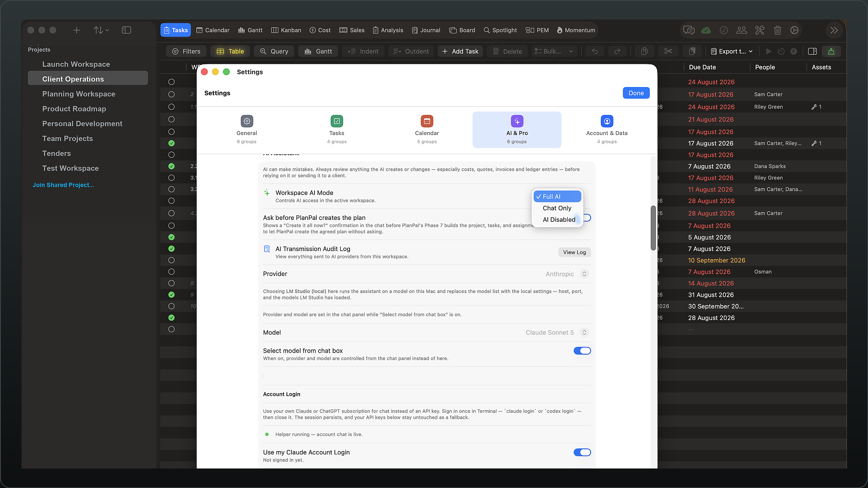Image resolution: width=868 pixels, height=488 pixels.
Task: Select Product Roadmap in Projects sidebar
Action: (74, 109)
